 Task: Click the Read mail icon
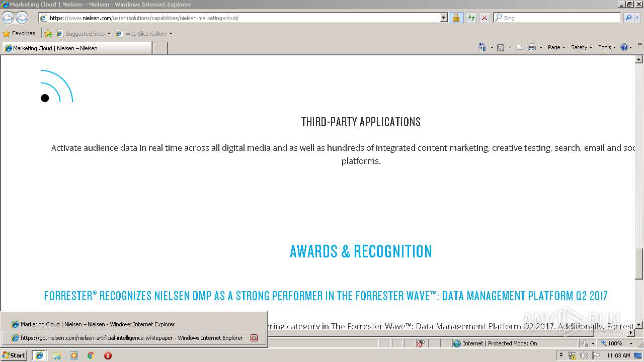pyautogui.click(x=520, y=47)
